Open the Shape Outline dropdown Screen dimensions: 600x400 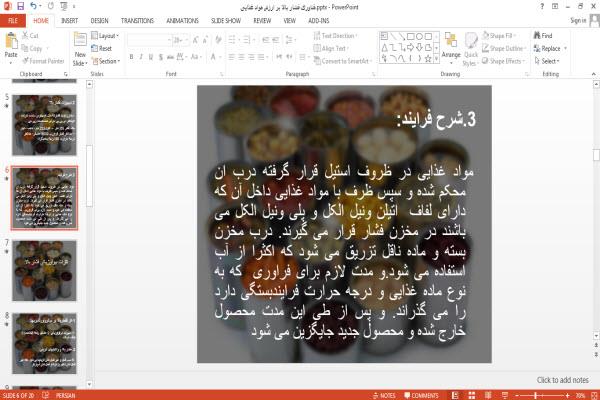click(x=504, y=48)
